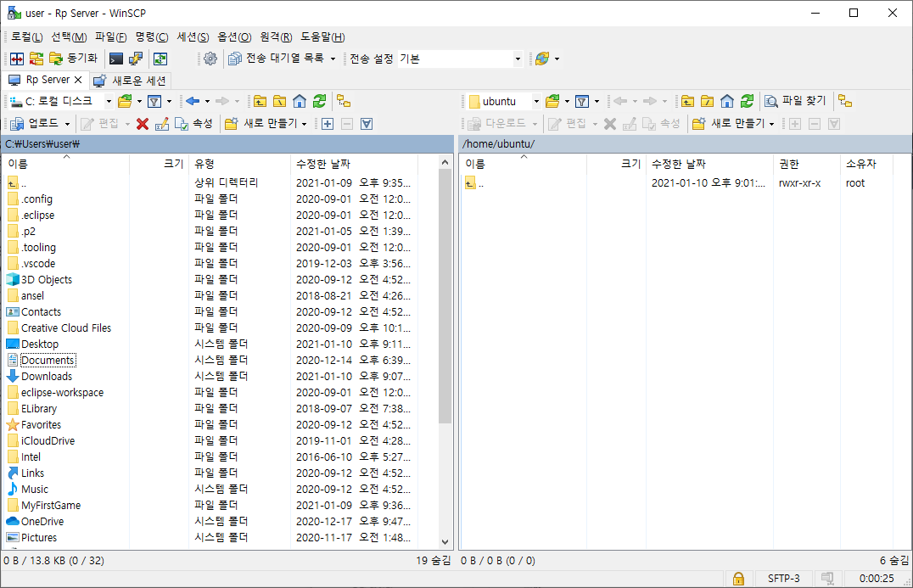This screenshot has height=588, width=913.
Task: Open the 로컬 menu
Action: (x=27, y=37)
